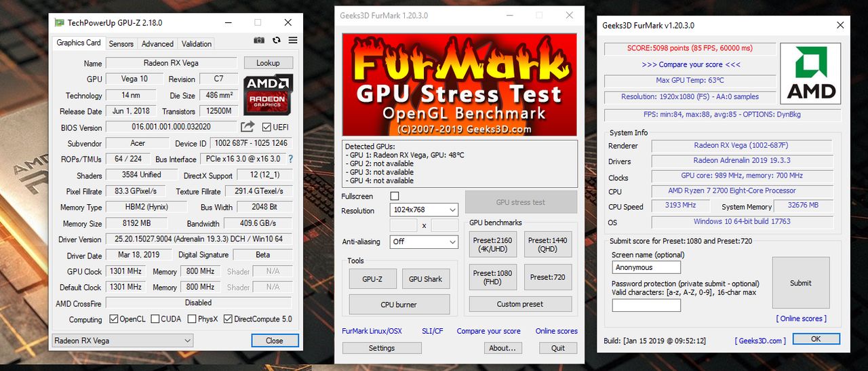This screenshot has height=371, width=868.
Task: Click the BIOS Version 016.001.001.000.032020 value
Action: click(171, 127)
